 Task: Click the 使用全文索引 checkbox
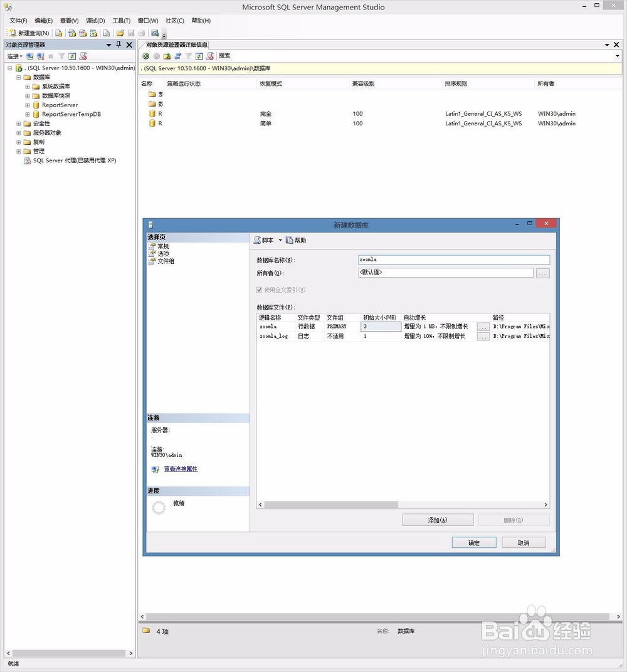(x=259, y=290)
